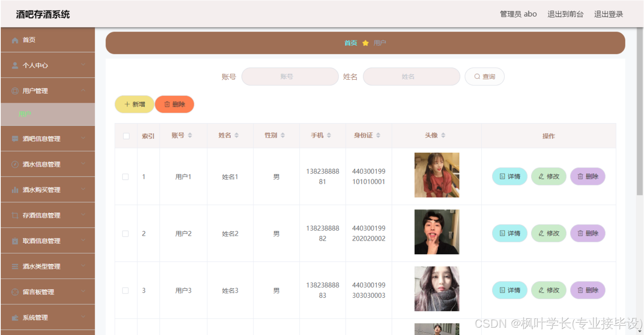
Task: Click the bar chart icon beside 酒水购买管理
Action: (x=15, y=190)
